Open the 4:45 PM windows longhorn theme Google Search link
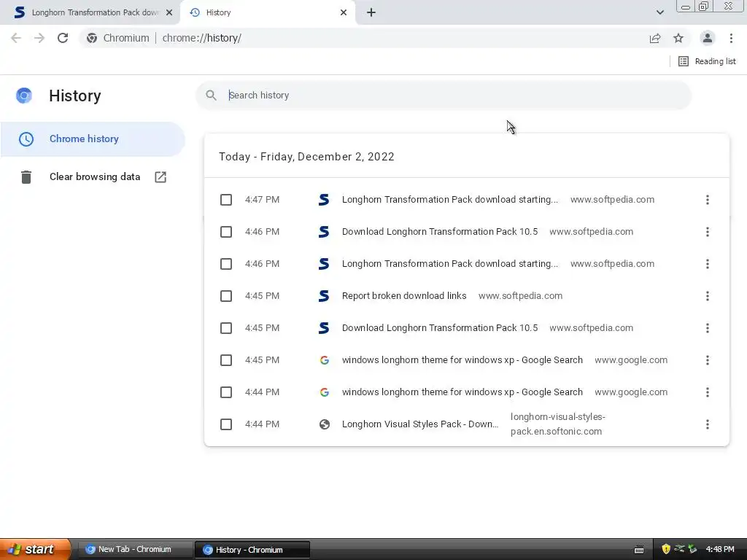The width and height of the screenshot is (747, 560). click(462, 360)
